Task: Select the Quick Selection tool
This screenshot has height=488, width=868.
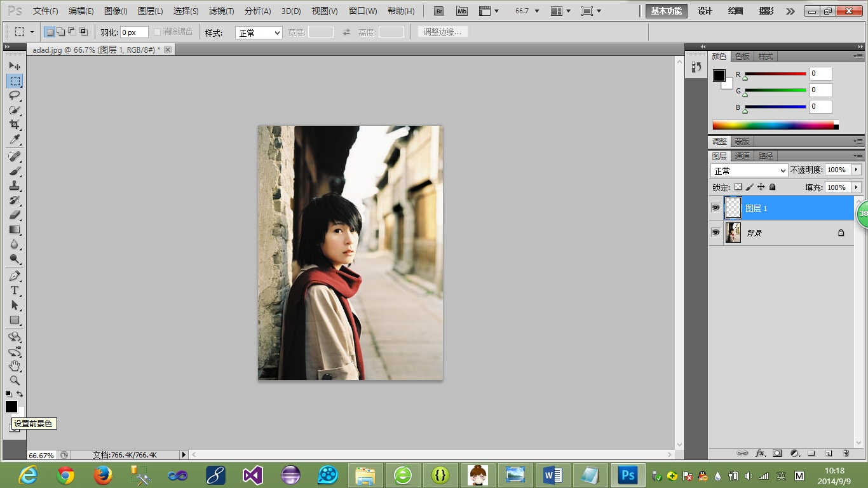Action: (15, 110)
